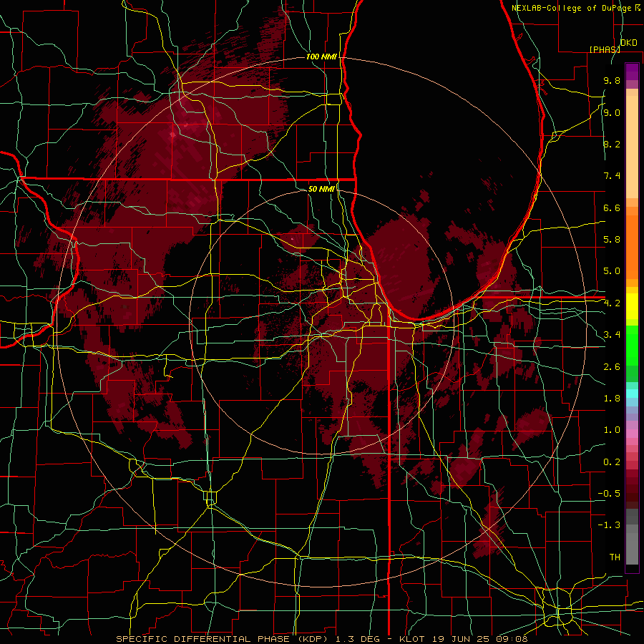Screen dimensions: 644x644
Task: Click the DKD label above the color scale
Action: coord(629,43)
